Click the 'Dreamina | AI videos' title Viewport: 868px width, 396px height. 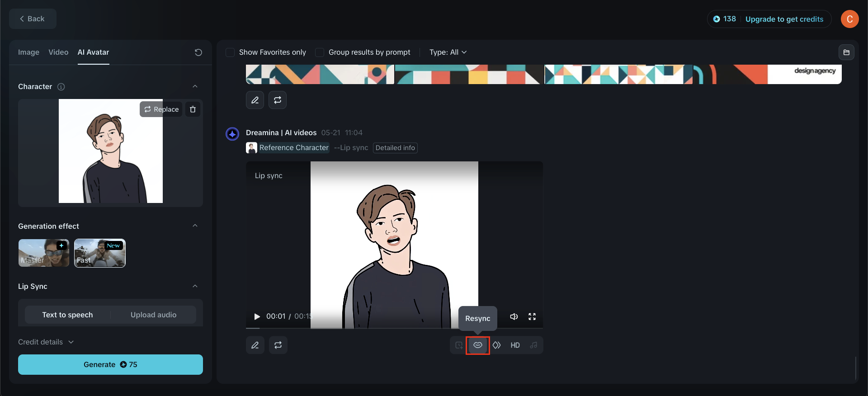click(x=281, y=133)
